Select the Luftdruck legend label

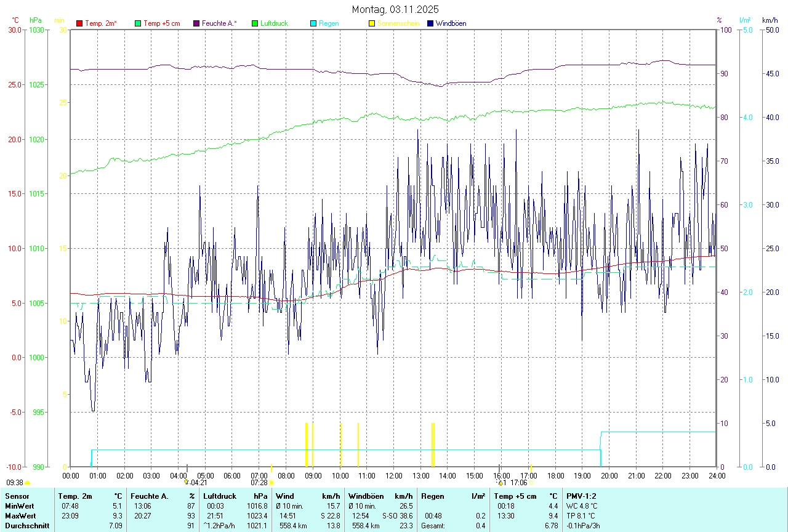273,23
